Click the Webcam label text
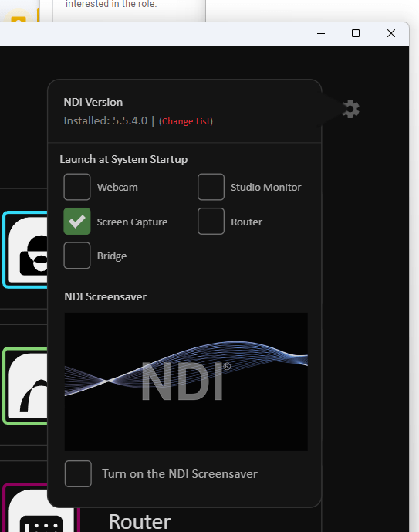The width and height of the screenshot is (419, 532). point(117,188)
